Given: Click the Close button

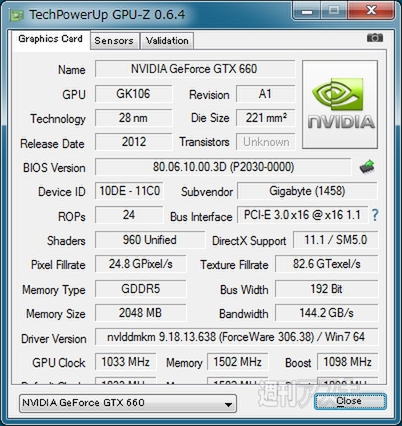Looking at the screenshot, I should point(350,401).
